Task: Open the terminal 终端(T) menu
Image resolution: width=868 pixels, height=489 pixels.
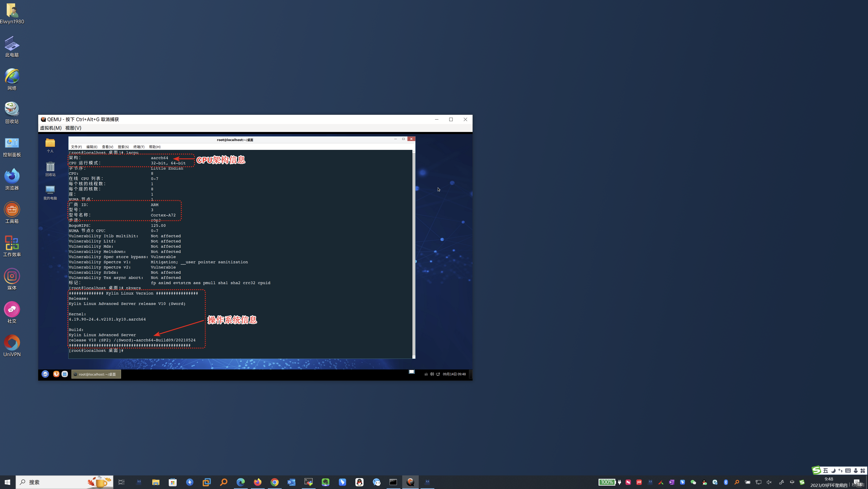Action: 139,147
